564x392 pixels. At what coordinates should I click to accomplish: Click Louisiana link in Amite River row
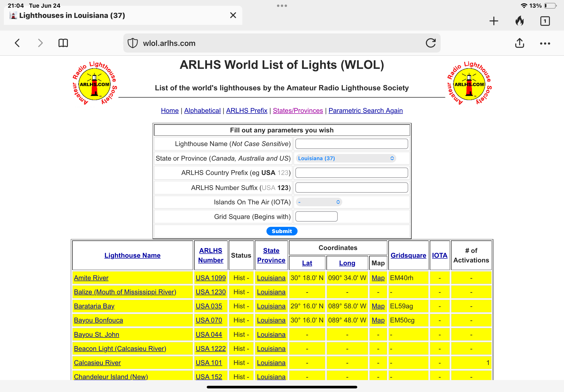coord(271,278)
